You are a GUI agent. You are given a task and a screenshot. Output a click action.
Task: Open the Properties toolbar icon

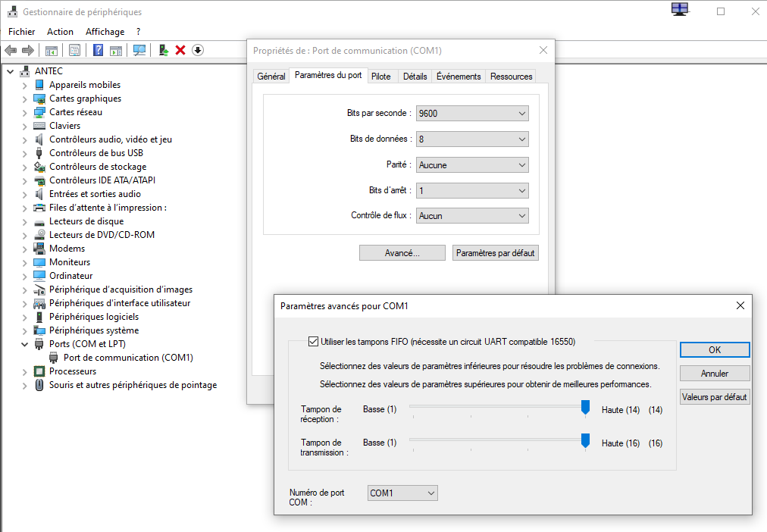tap(75, 50)
